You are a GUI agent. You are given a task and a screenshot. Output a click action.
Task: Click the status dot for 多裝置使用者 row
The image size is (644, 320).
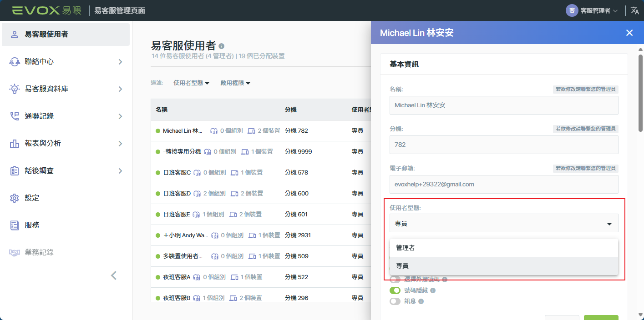tap(158, 256)
